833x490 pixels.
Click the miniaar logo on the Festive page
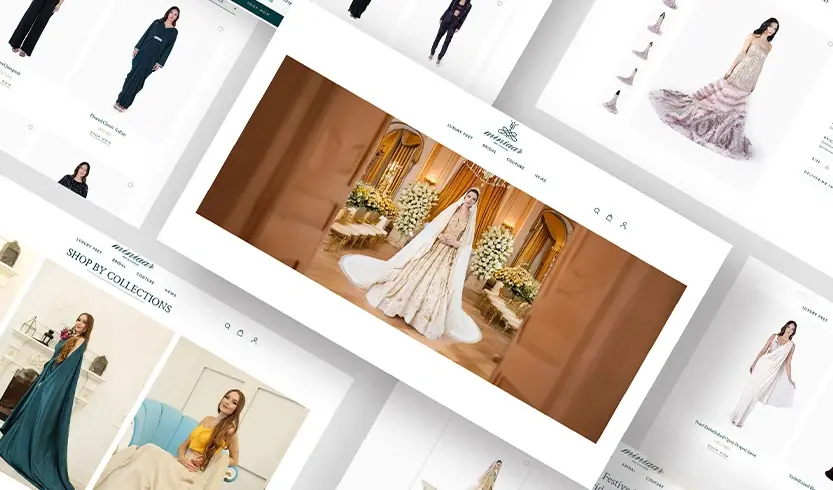(x=643, y=460)
